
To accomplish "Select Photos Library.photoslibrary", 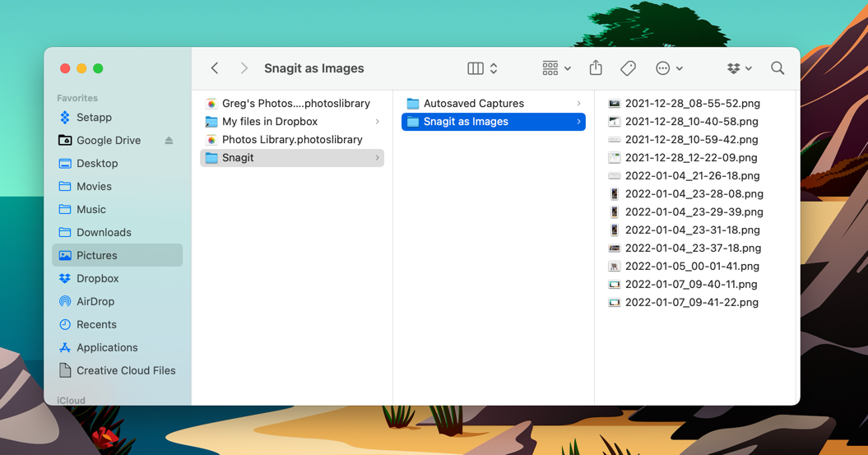I will coord(292,140).
